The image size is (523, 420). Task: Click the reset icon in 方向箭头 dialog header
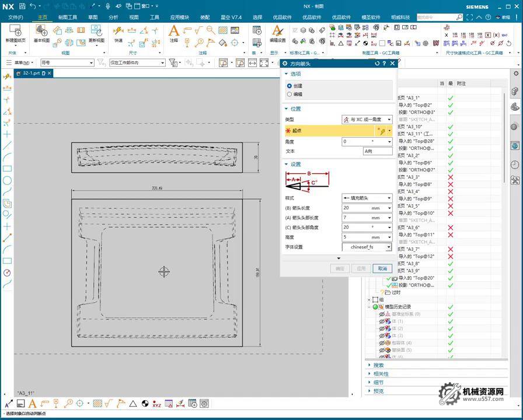pyautogui.click(x=377, y=64)
